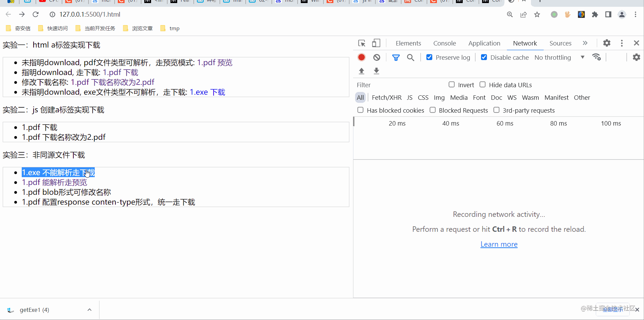Viewport: 644px width, 320px height.
Task: Enable the Hide data URLs checkbox
Action: click(482, 84)
